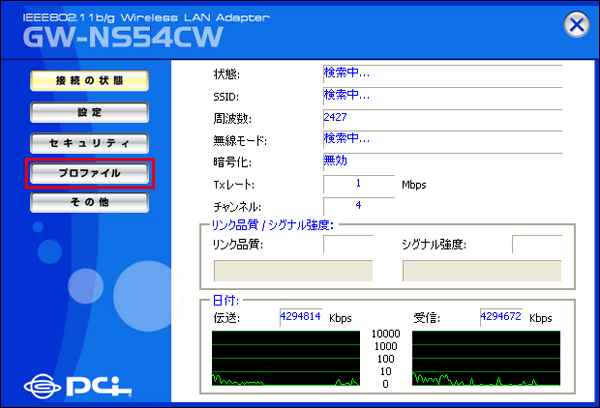600x408 pixels.
Task: Click the 無線モード value field
Action: [x=442, y=139]
